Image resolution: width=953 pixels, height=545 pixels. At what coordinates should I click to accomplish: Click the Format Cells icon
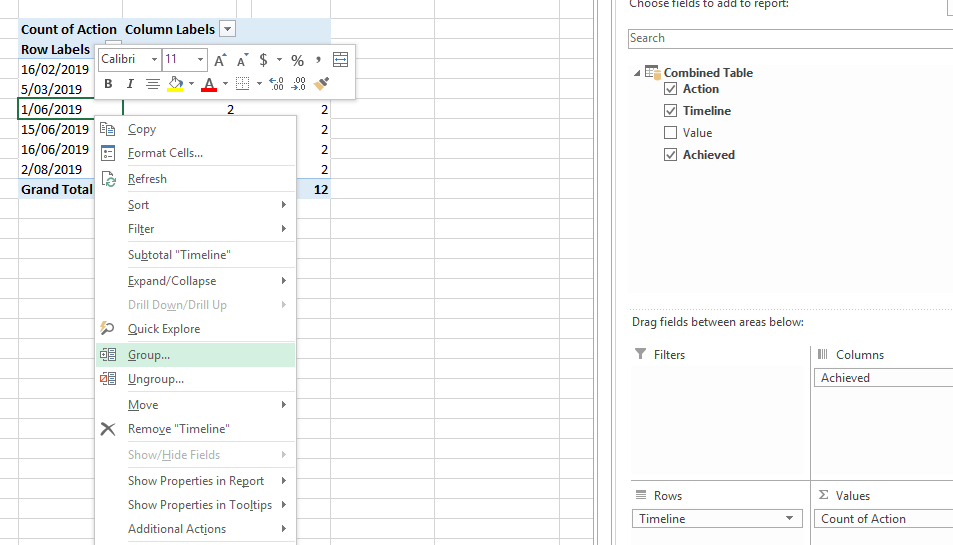tap(108, 153)
